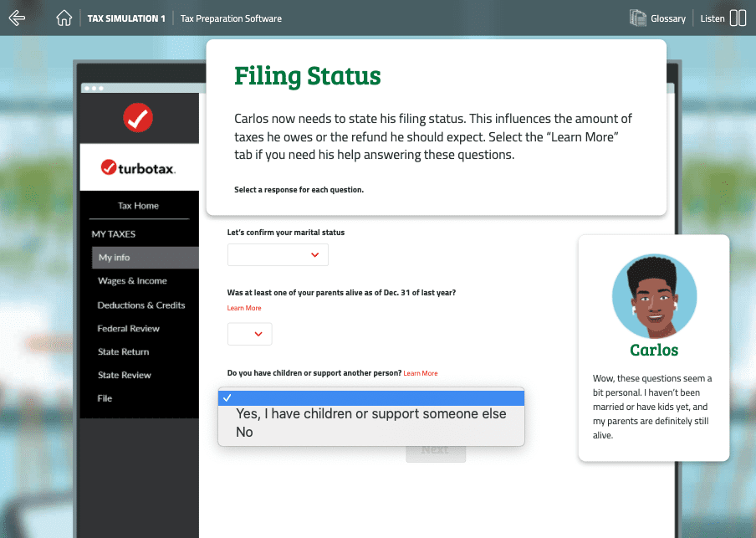
Task: Select the blank checked option in dropdown
Action: click(370, 397)
